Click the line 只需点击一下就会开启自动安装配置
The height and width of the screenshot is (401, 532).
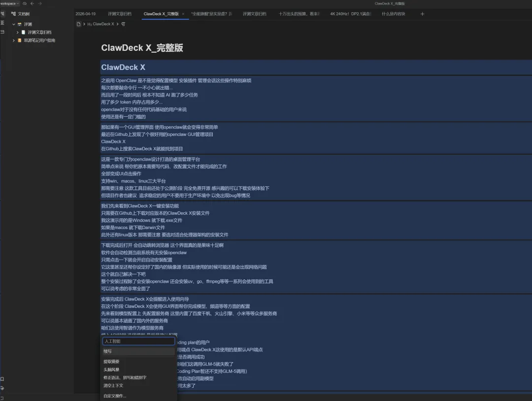click(x=137, y=260)
